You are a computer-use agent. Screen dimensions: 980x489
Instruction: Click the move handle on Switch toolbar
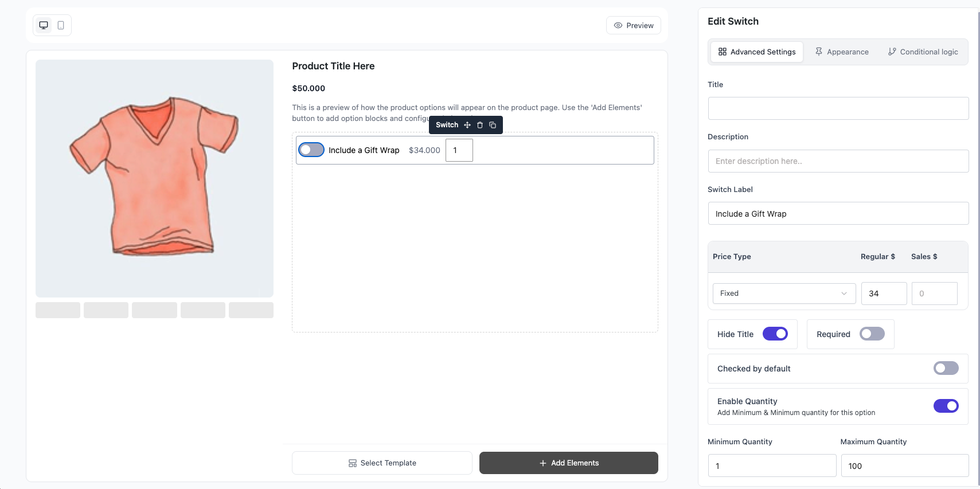(x=467, y=125)
